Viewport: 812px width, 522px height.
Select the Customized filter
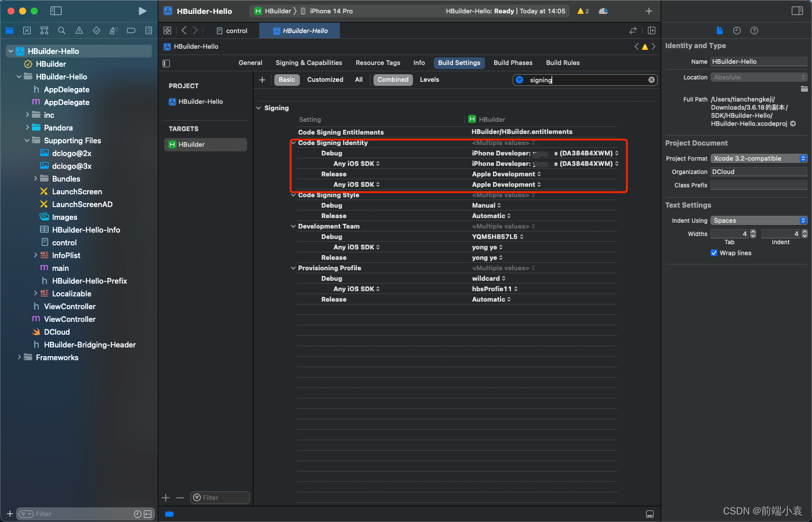(325, 80)
